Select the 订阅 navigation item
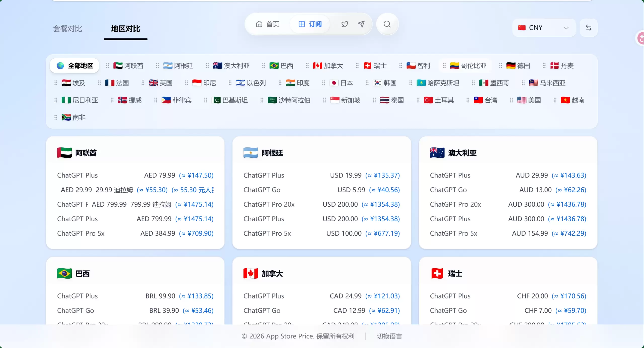Viewport: 644px width, 348px height. 310,24
